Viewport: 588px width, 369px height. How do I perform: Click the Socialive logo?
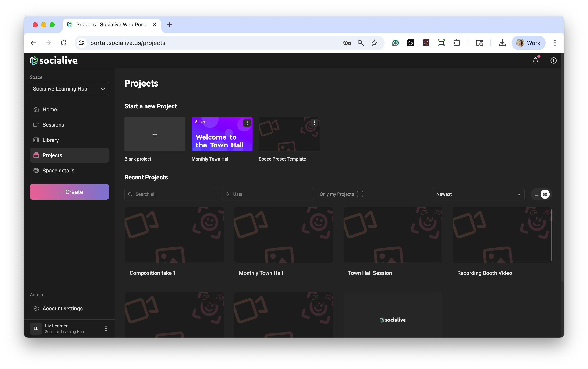(54, 60)
